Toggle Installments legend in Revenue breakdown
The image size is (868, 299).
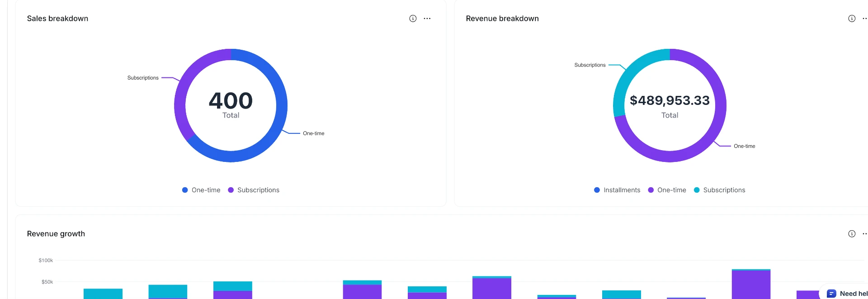617,190
